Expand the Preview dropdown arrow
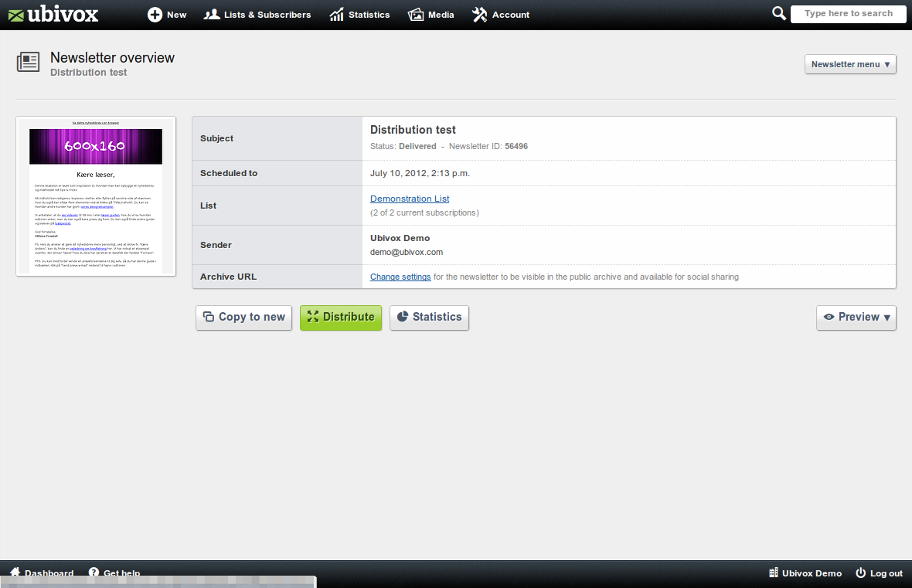The image size is (912, 588). coord(887,318)
